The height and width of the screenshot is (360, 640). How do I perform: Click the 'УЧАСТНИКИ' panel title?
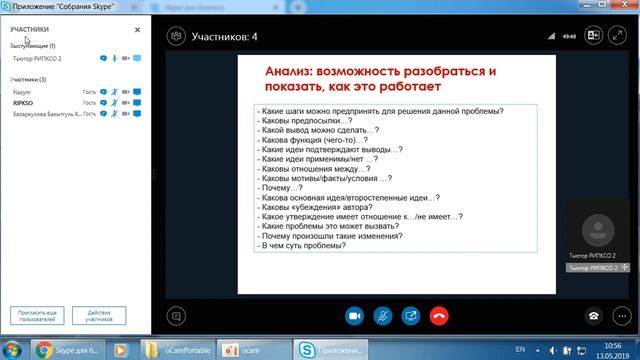coord(29,29)
